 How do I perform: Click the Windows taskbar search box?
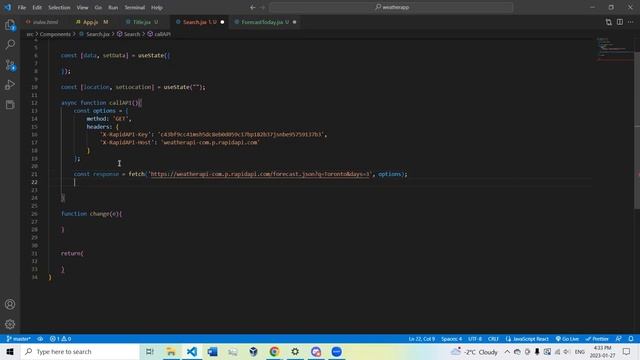[x=80, y=351]
